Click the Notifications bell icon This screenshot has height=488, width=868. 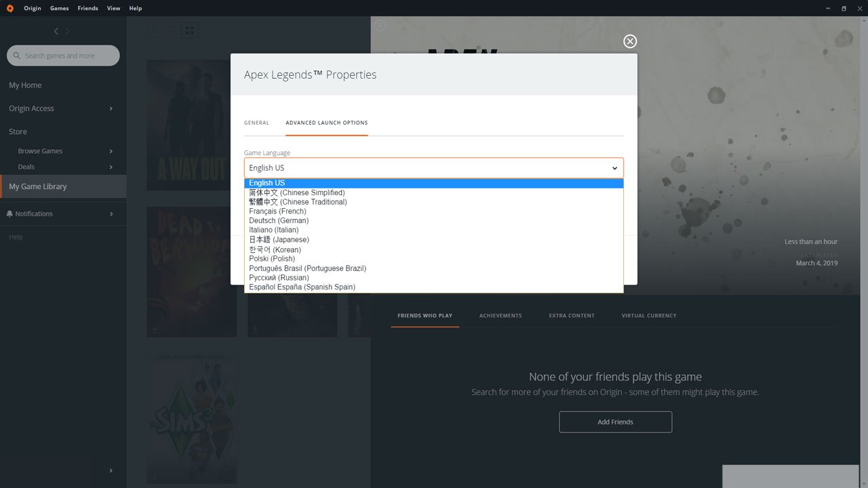9,213
